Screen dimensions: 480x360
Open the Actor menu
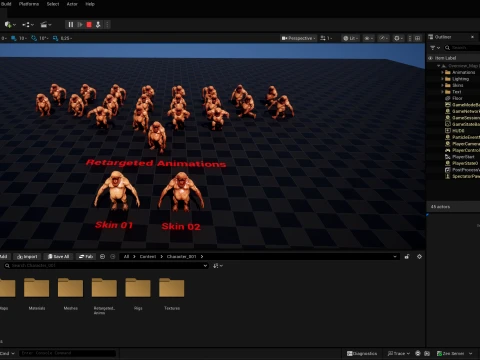coord(72,4)
